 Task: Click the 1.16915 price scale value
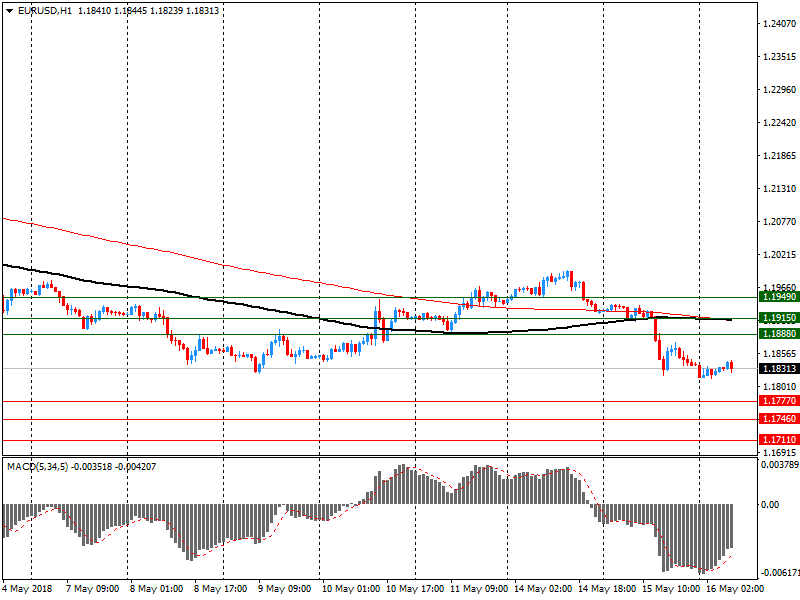(x=780, y=453)
